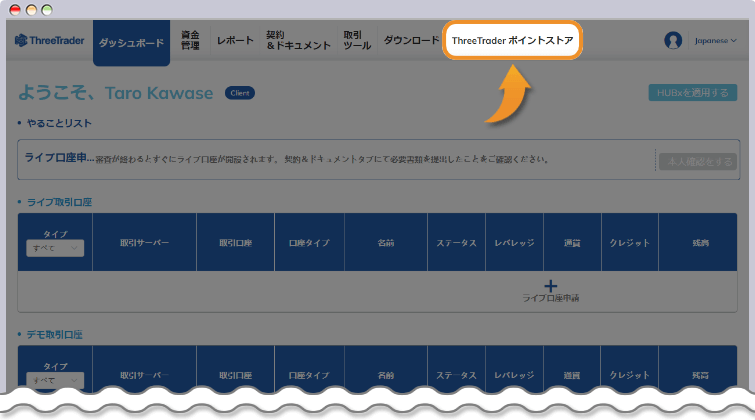Click the やることリスト heading
This screenshot has height=420, width=755.
pos(59,123)
